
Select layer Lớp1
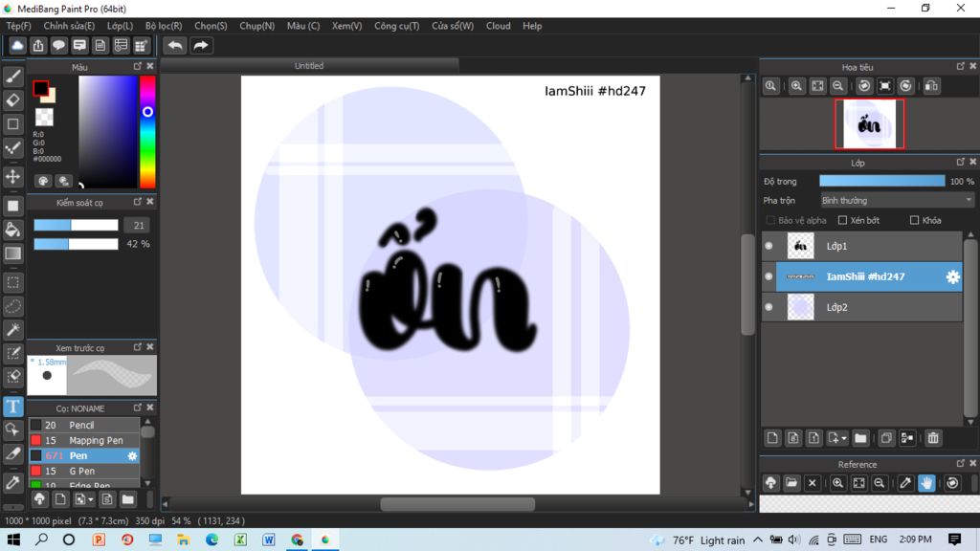pos(869,246)
